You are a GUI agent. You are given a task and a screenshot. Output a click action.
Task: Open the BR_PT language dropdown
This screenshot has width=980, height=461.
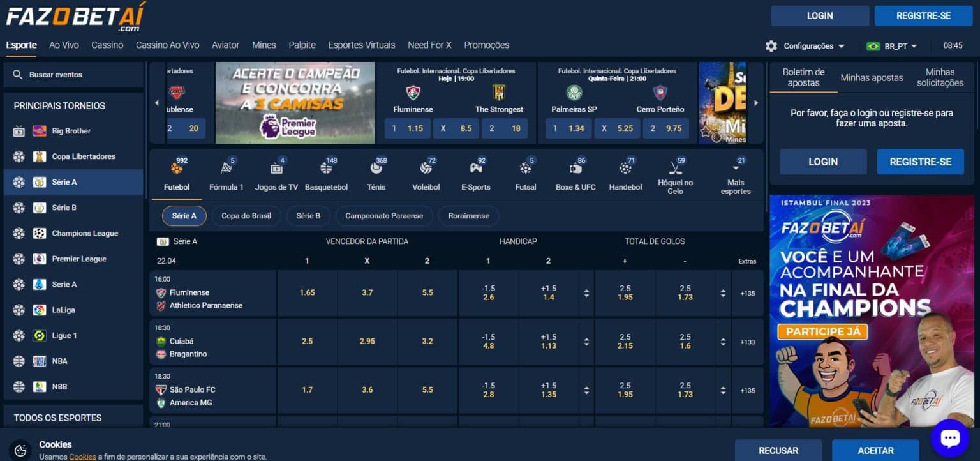891,46
